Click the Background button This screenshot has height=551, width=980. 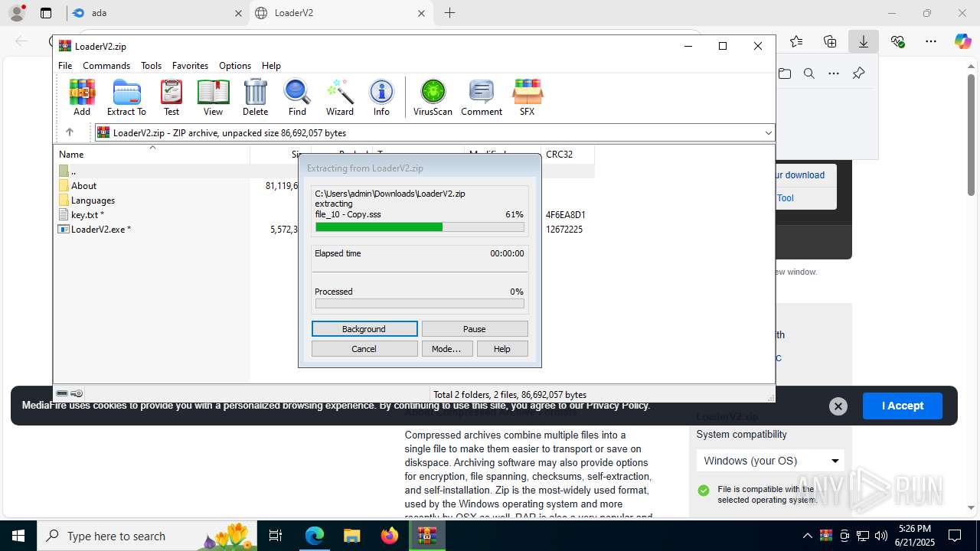pyautogui.click(x=364, y=329)
